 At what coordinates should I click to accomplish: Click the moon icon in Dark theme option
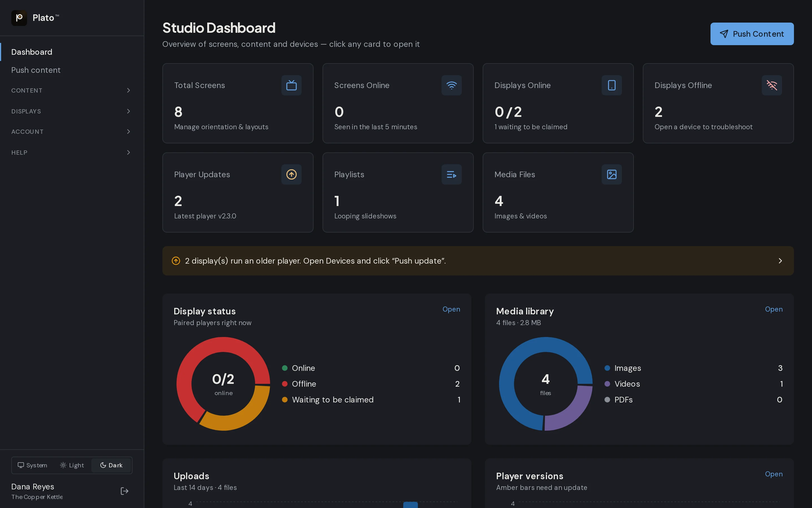click(x=103, y=465)
